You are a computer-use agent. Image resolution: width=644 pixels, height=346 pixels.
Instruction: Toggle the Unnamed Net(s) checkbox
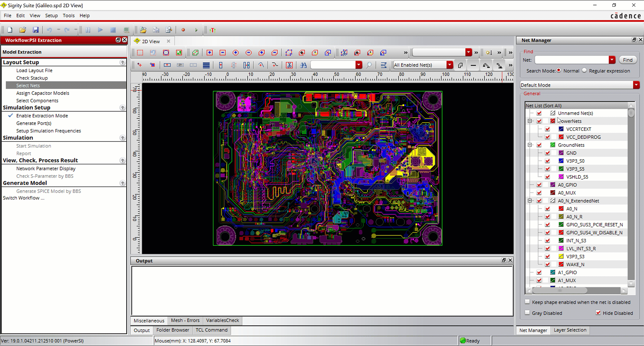[539, 113]
